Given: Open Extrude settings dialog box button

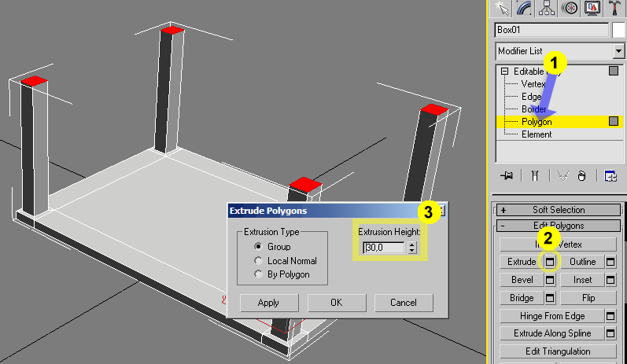Looking at the screenshot, I should click(551, 262).
